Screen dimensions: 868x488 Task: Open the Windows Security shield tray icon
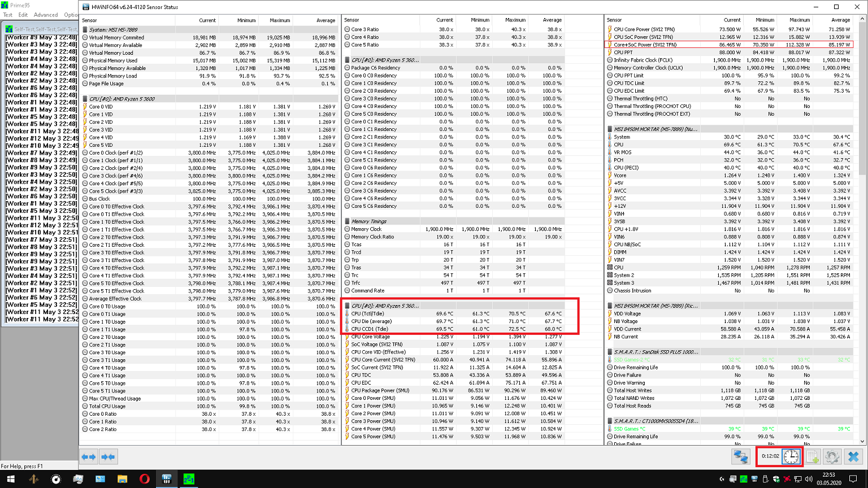click(776, 479)
